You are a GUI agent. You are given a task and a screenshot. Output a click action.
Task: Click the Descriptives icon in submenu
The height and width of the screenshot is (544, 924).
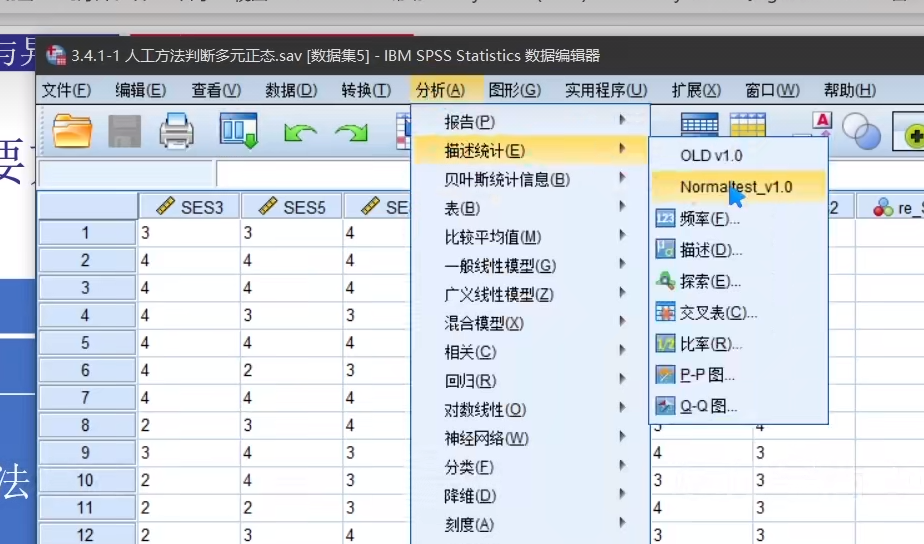665,249
